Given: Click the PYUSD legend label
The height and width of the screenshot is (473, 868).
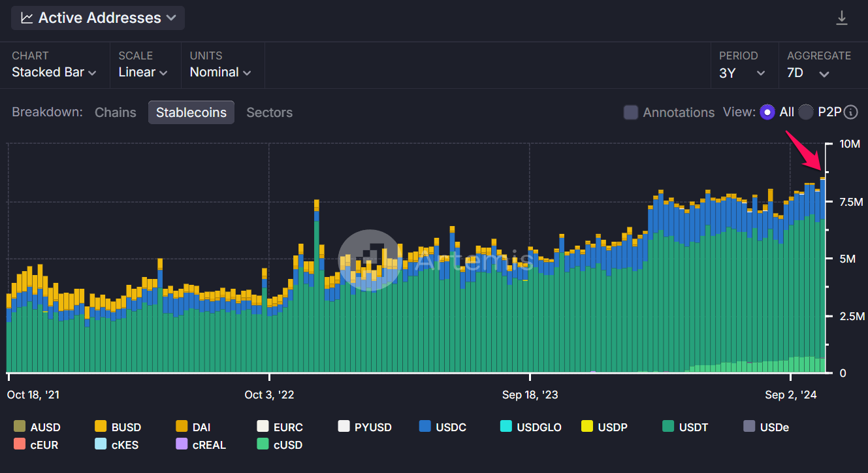Looking at the screenshot, I should tap(373, 427).
